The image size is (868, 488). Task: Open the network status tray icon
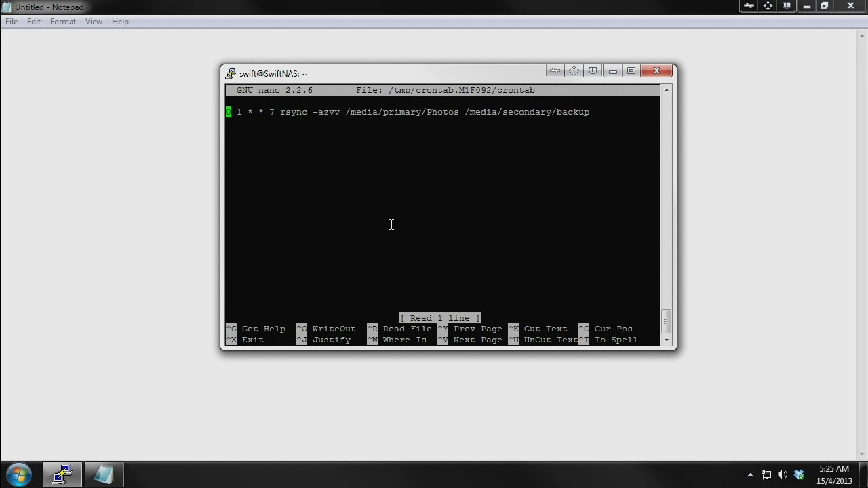[766, 475]
